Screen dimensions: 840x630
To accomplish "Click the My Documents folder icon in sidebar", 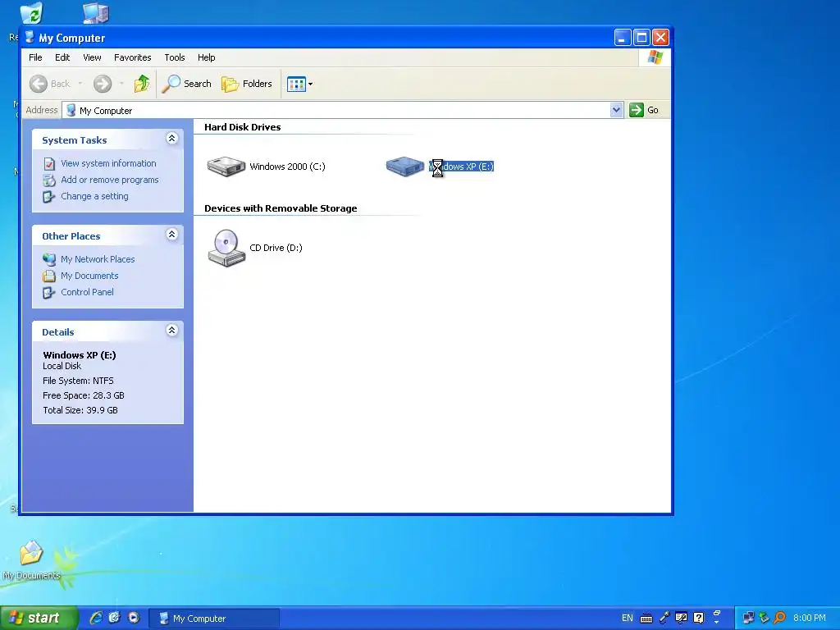I will click(x=49, y=276).
